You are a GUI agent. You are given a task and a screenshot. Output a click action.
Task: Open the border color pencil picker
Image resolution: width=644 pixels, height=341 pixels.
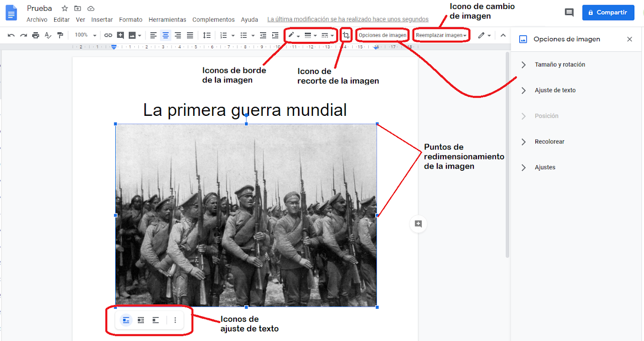[293, 35]
